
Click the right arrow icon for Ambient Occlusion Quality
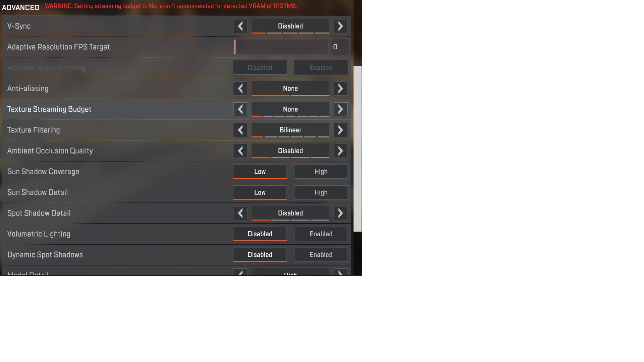(340, 151)
